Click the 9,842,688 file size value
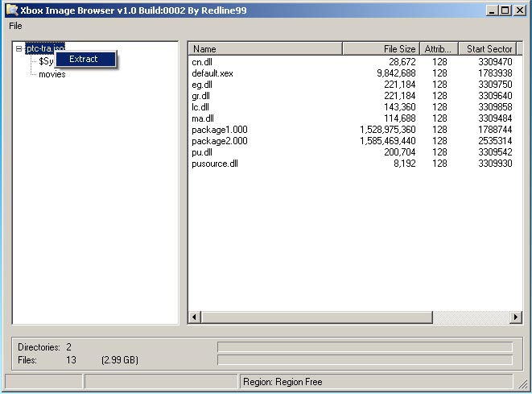Image resolution: width=532 pixels, height=394 pixels. tap(396, 73)
